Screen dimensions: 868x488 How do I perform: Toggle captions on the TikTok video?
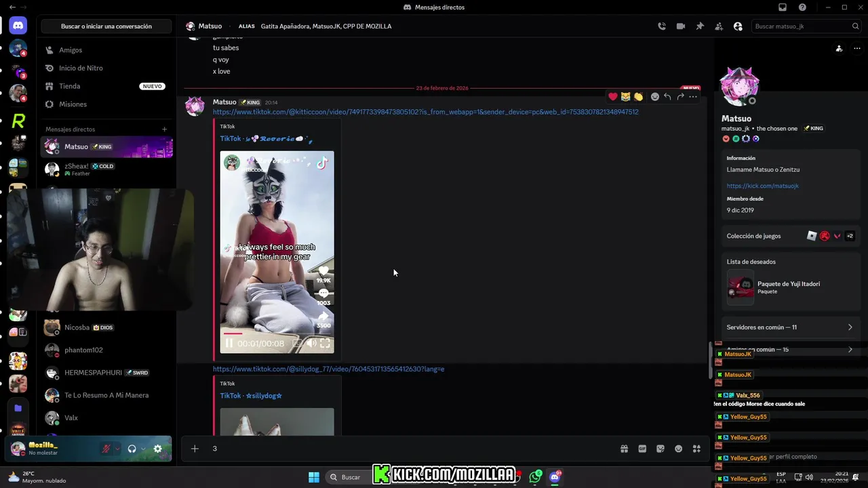tap(297, 344)
